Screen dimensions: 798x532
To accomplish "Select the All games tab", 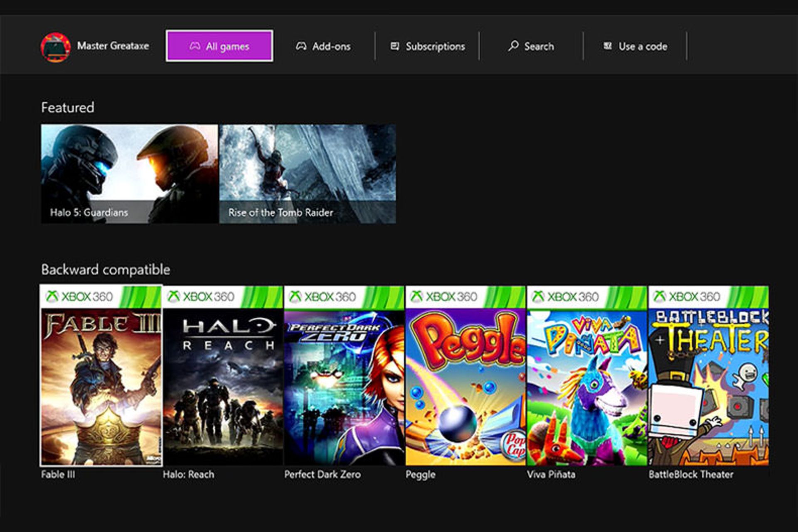I will pyautogui.click(x=219, y=46).
